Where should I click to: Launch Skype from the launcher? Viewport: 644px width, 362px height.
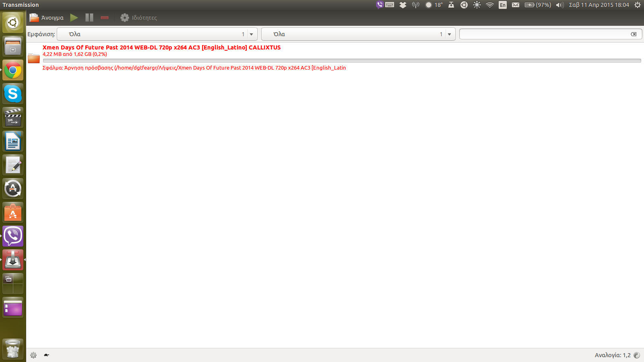tap(13, 94)
